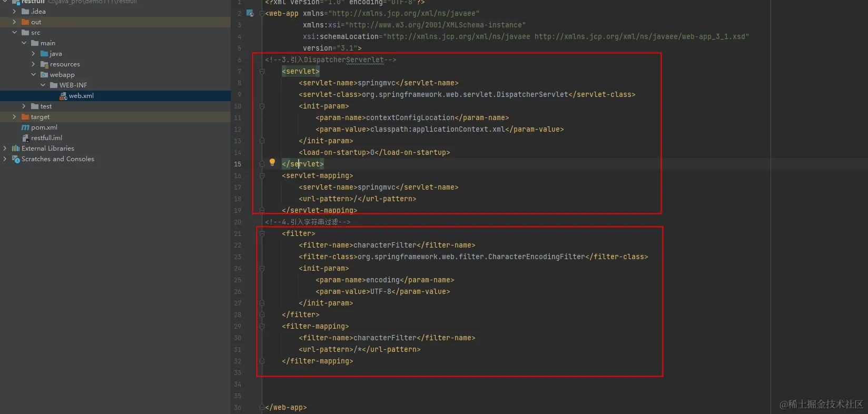Click the encoding param-name line
This screenshot has height=414, width=868.
click(x=384, y=280)
